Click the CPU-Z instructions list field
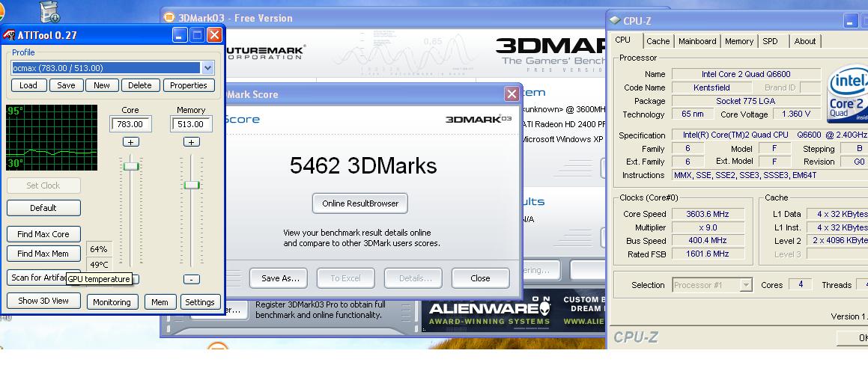Screen dimensions: 868x383 (x=769, y=175)
